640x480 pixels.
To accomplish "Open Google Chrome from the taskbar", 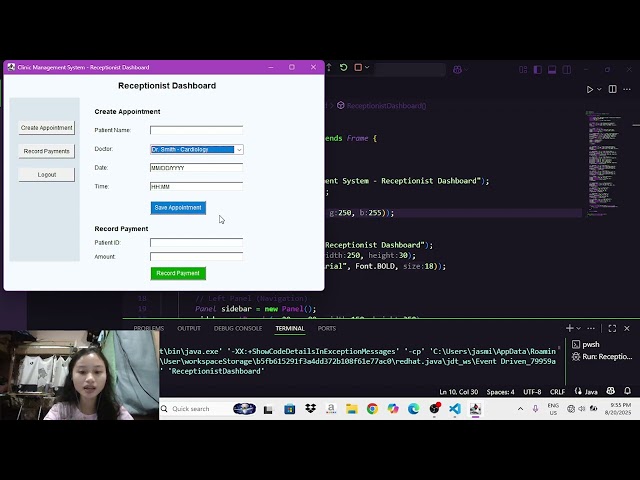I will tap(372, 409).
